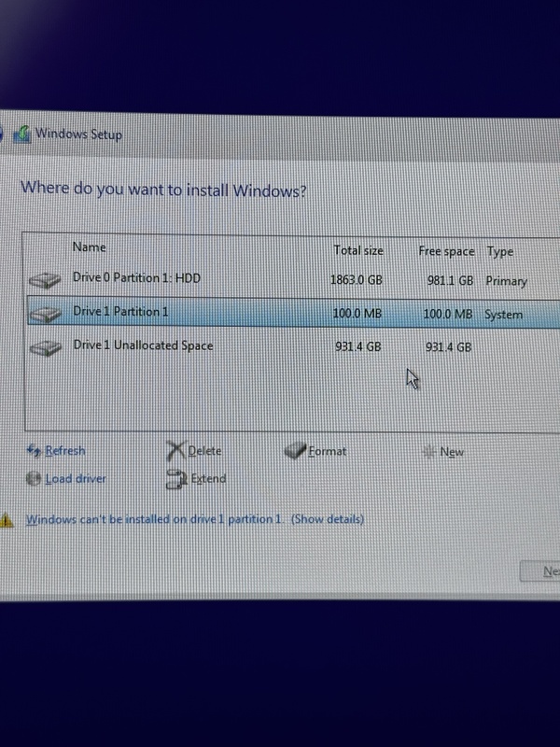Click the 'Where do you want to install Windows?' heading
Screen dimensions: 560x747
[x=163, y=190]
